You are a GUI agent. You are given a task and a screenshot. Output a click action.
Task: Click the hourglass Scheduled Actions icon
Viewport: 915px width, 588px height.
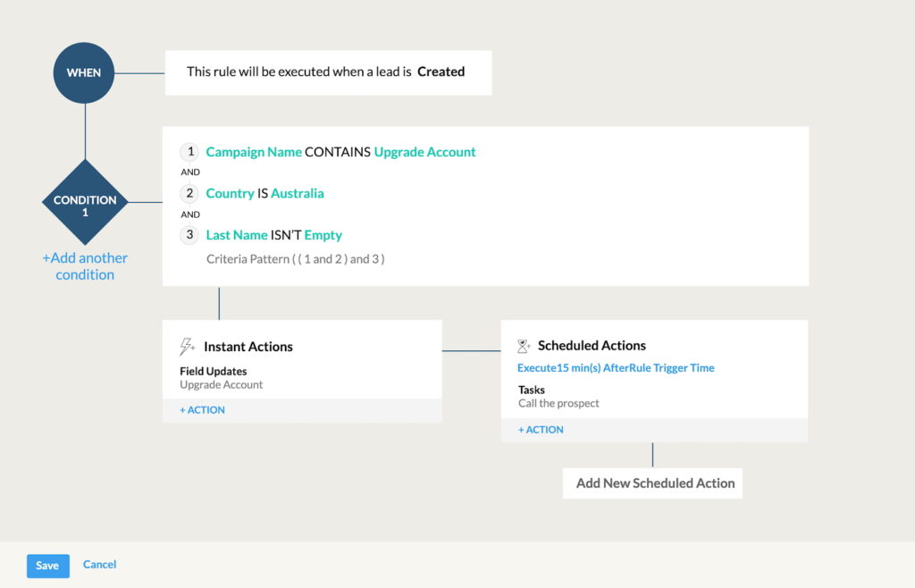[524, 346]
